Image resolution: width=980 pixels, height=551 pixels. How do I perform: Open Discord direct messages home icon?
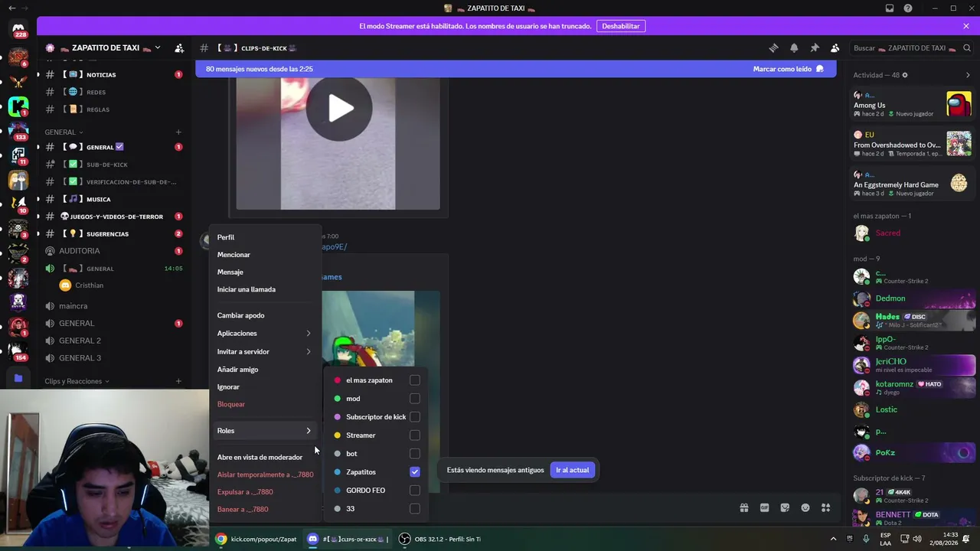(18, 29)
